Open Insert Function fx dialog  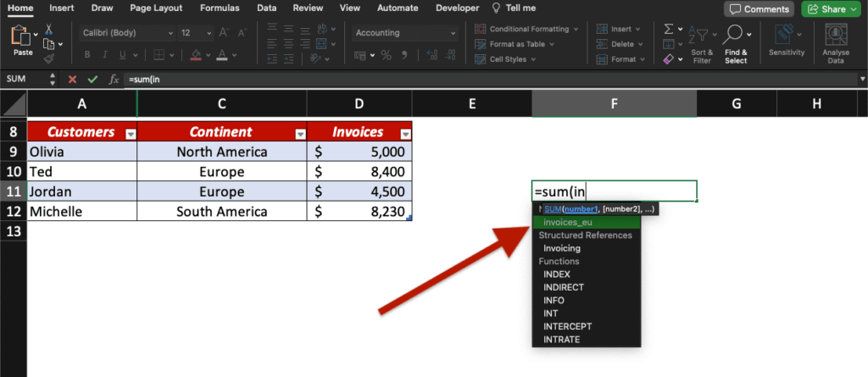click(114, 79)
